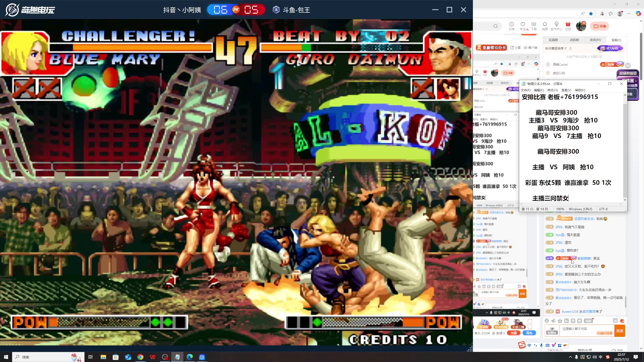Toggle system tray 中 input indicator

pyautogui.click(x=601, y=357)
